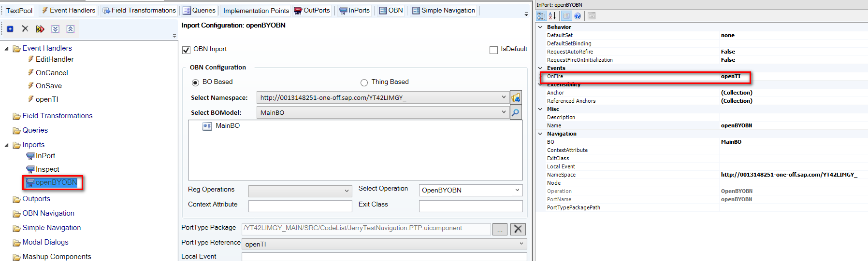Click the Alphabetical A-Z sort icon
This screenshot has height=261, width=868.
point(552,16)
